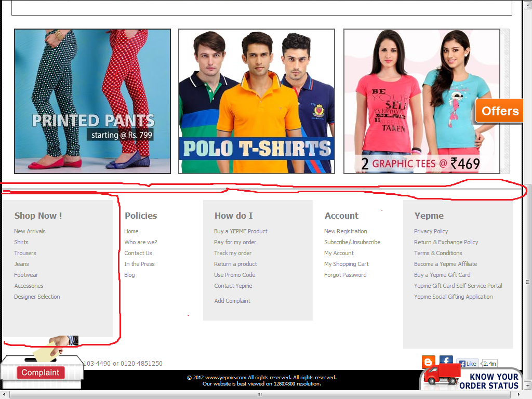532x399 pixels.
Task: Click the 2.4m Facebook like count
Action: coord(489,363)
